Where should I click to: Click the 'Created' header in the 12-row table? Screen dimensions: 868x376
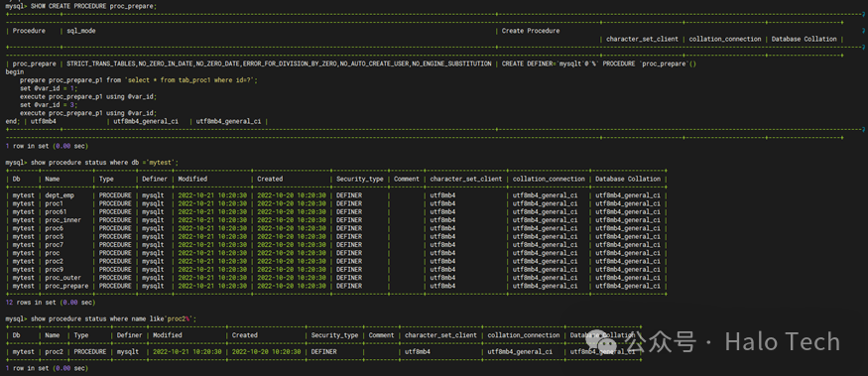pos(270,180)
